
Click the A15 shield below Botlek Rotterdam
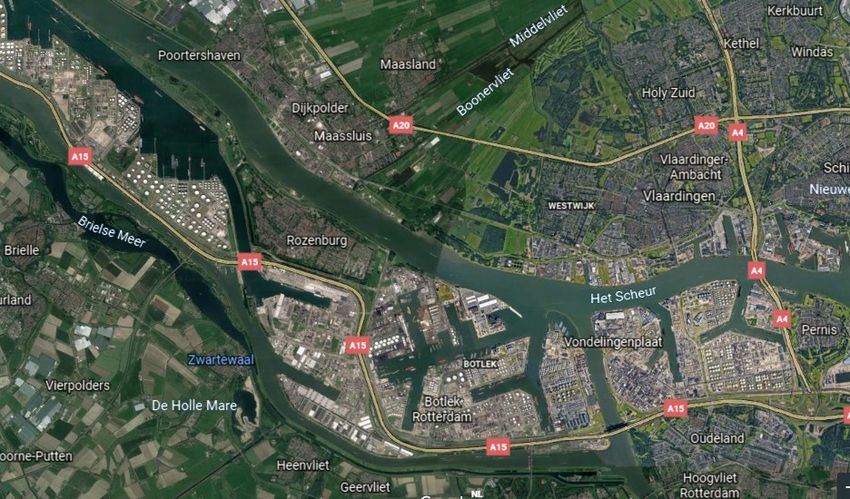(x=498, y=447)
